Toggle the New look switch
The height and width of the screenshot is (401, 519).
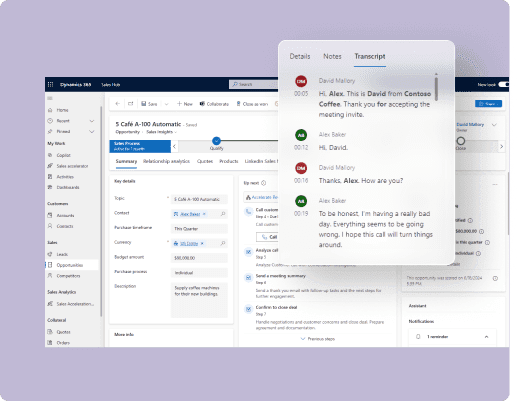(x=503, y=84)
